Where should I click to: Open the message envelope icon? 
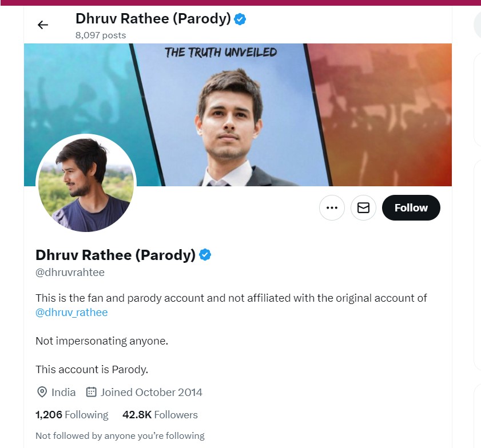pos(363,207)
